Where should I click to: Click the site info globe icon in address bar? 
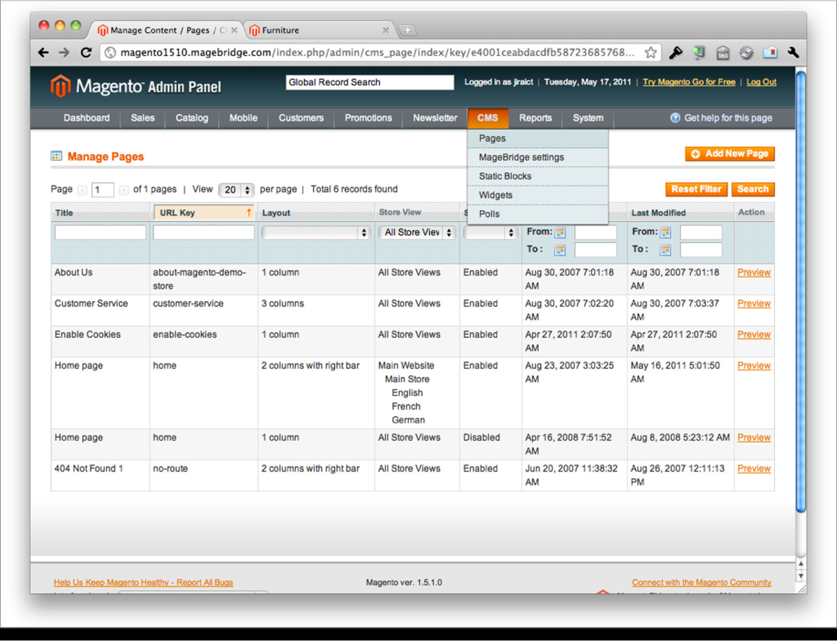(110, 53)
